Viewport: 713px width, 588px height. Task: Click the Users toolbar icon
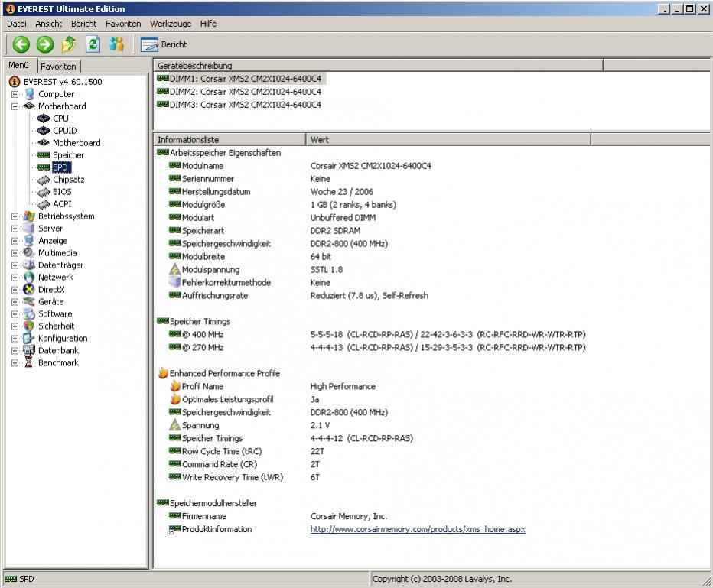tap(117, 44)
